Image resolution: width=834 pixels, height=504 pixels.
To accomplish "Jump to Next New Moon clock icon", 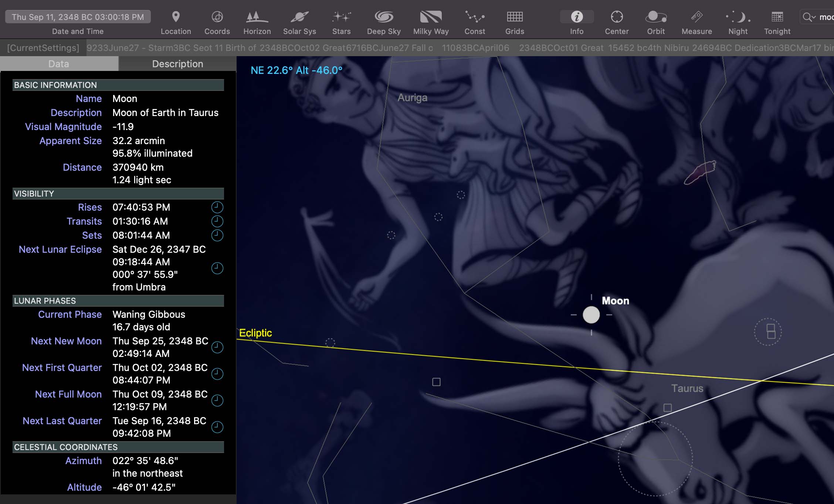I will point(217,347).
